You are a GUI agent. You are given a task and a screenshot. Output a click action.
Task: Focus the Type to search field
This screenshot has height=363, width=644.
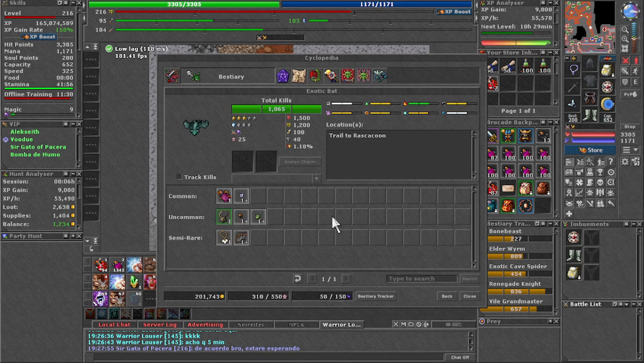click(x=422, y=279)
